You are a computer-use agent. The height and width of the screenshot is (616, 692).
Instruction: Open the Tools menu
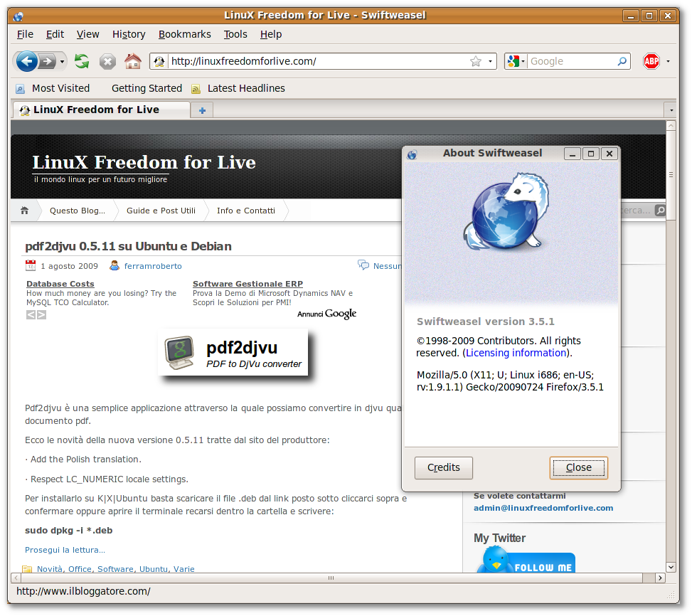[235, 34]
